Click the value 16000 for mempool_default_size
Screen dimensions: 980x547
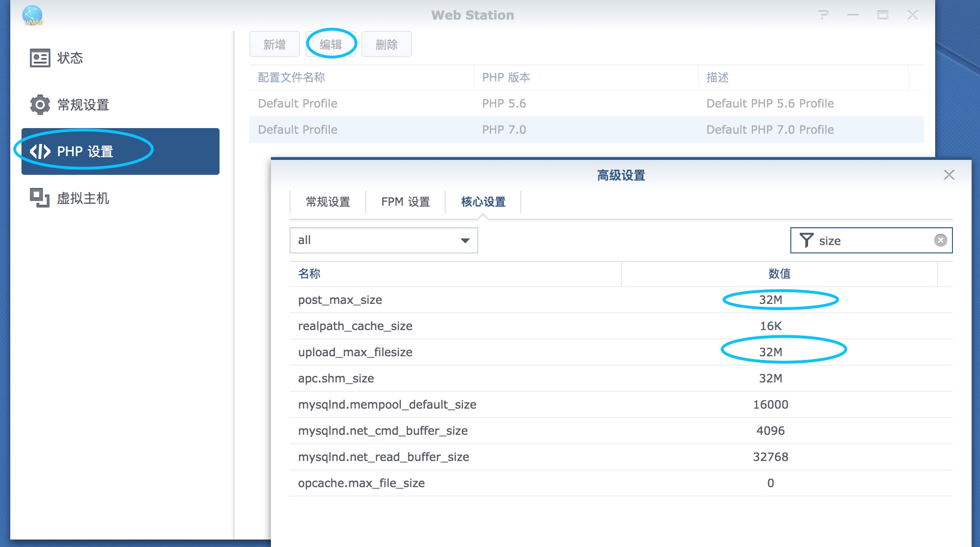(x=771, y=404)
